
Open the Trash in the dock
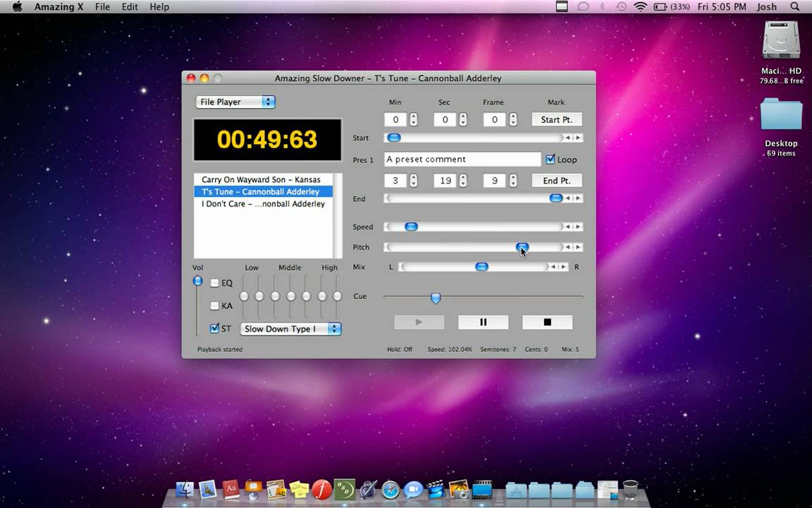click(630, 490)
